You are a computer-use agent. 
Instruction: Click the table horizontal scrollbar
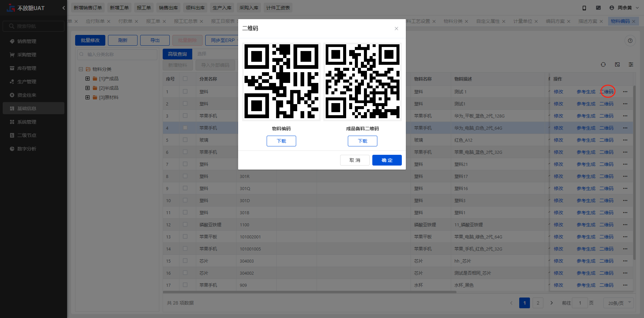[x=310, y=292]
